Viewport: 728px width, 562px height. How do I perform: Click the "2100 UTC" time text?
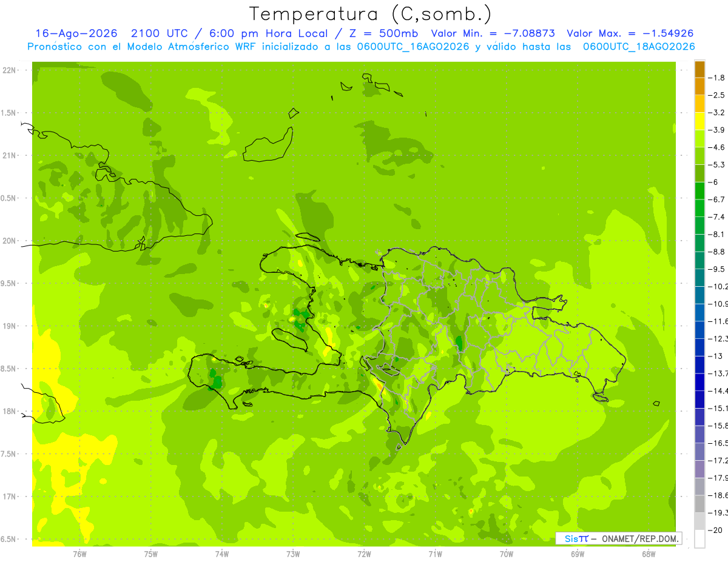click(161, 34)
